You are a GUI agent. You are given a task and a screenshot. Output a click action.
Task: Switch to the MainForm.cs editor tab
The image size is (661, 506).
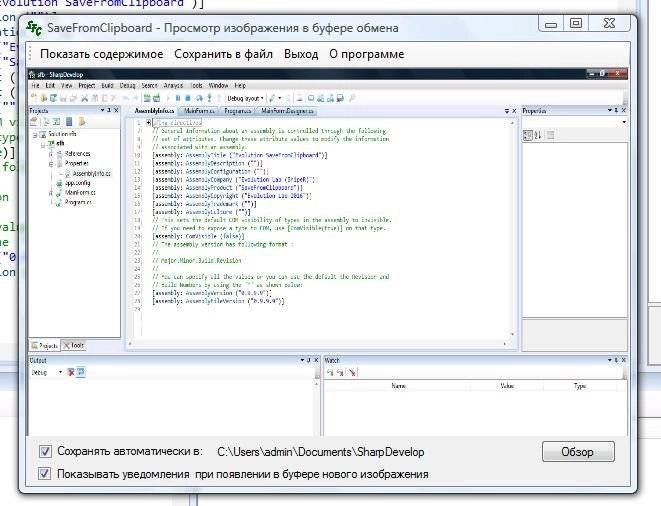pos(199,111)
